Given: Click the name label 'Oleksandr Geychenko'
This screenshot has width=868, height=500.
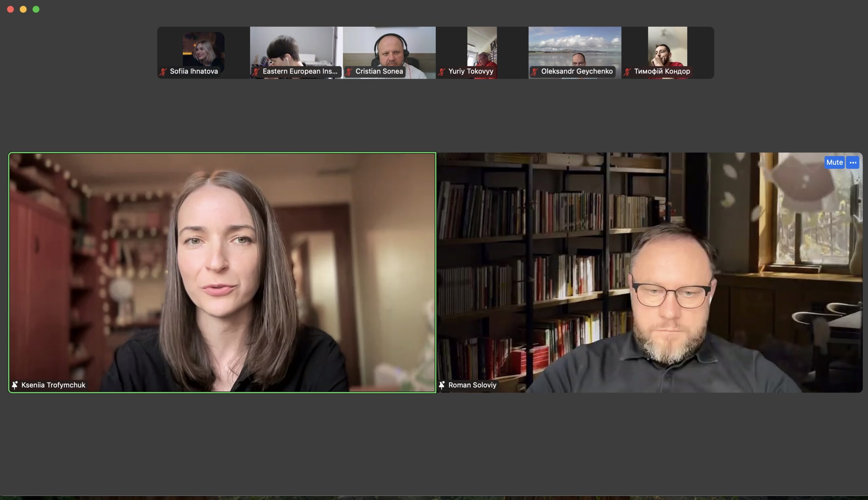Looking at the screenshot, I should tap(577, 72).
